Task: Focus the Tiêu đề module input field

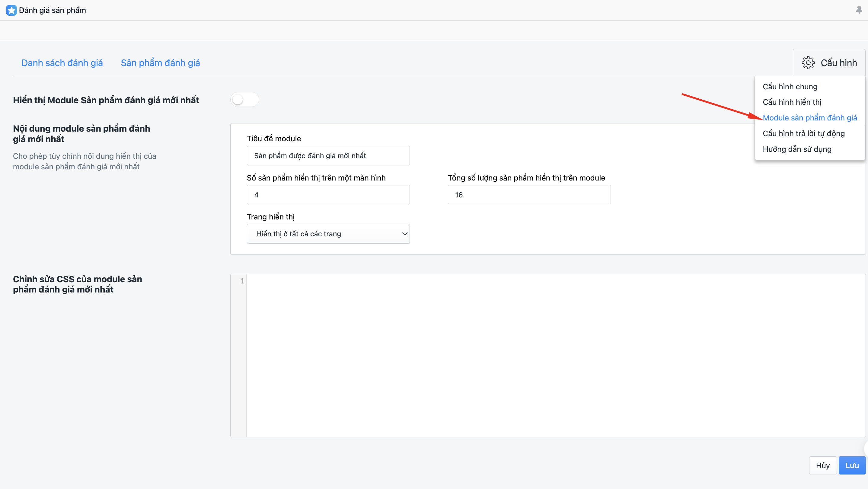Action: point(328,155)
